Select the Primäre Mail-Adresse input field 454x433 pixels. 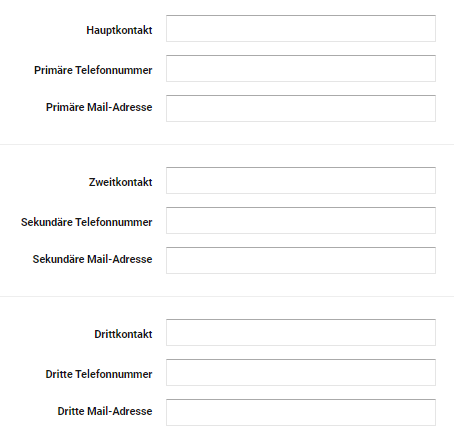(x=301, y=109)
